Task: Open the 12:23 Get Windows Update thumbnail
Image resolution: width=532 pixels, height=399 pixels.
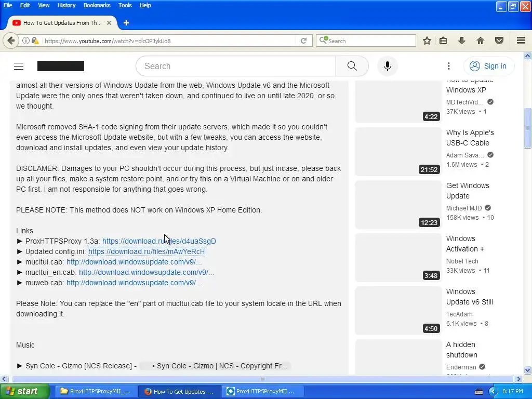Action: [x=398, y=205]
